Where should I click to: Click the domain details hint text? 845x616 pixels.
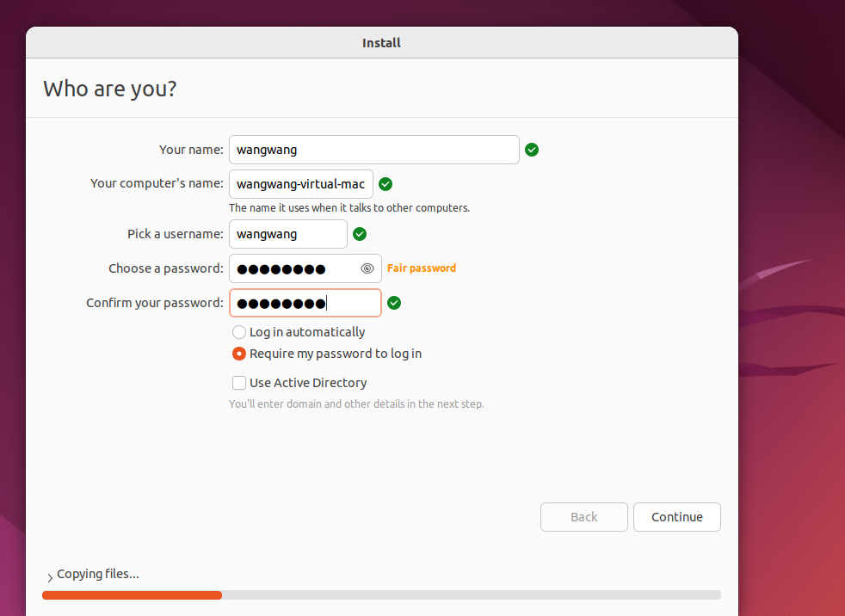tap(356, 403)
